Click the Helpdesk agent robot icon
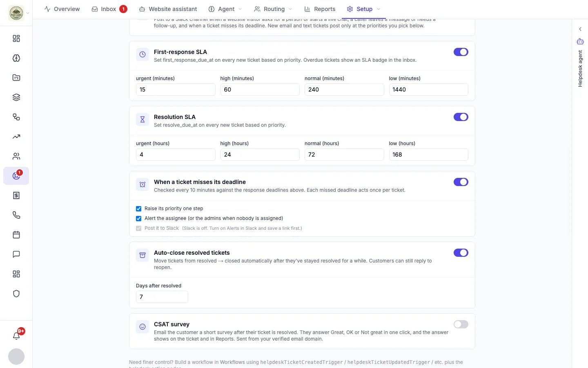 (580, 41)
